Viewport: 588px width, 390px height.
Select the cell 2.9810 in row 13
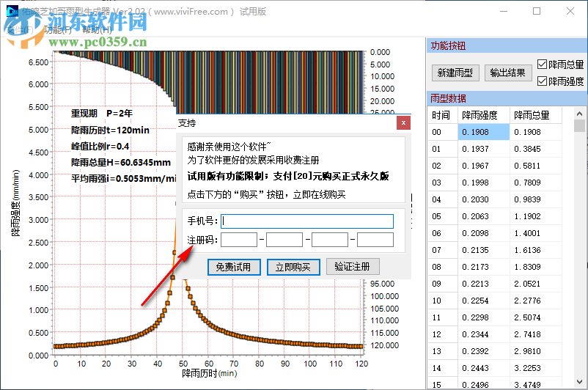[x=536, y=351]
